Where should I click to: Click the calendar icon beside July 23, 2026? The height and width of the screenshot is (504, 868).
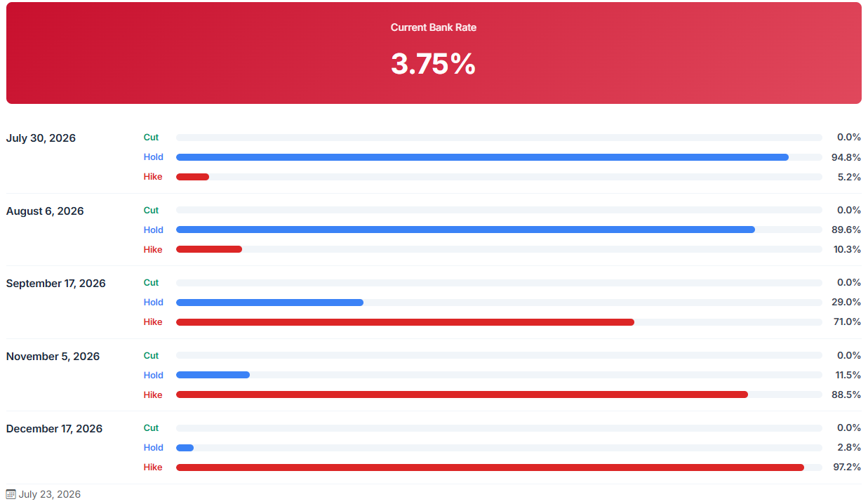pos(11,494)
